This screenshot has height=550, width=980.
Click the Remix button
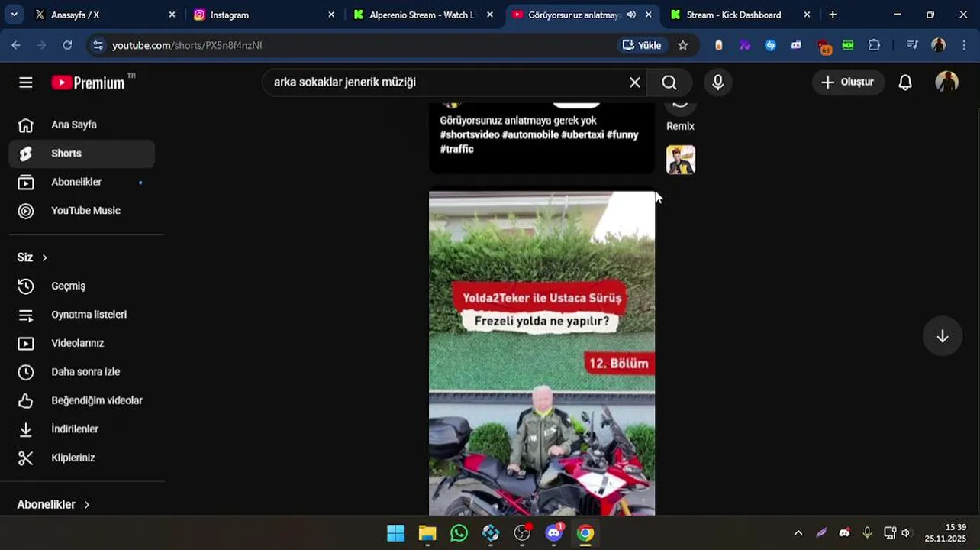pos(680,116)
